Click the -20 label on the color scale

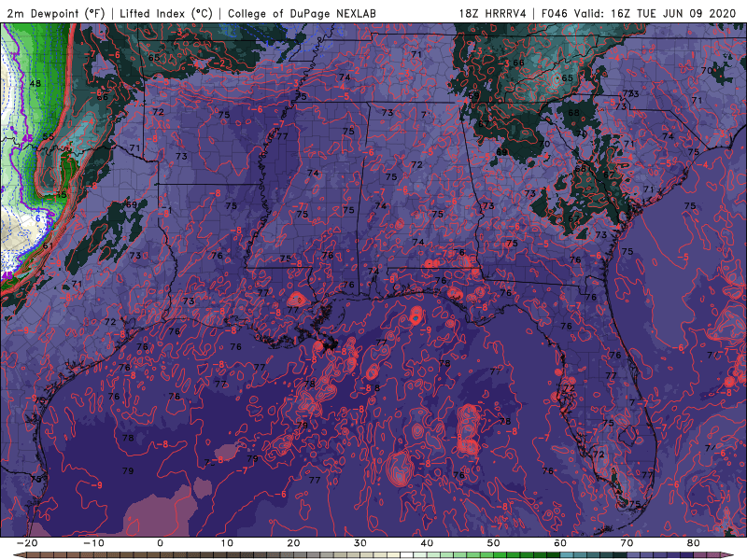26,543
